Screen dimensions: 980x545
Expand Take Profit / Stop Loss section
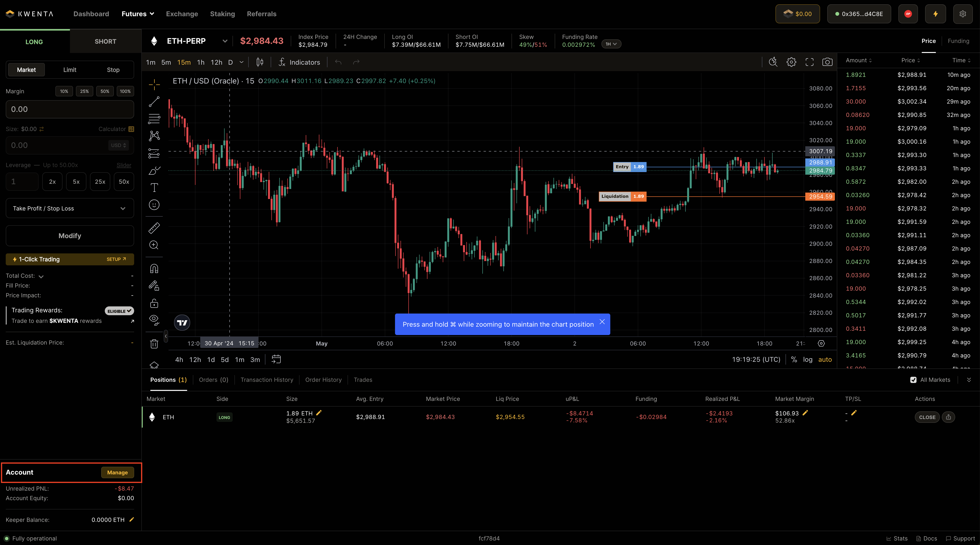(70, 208)
